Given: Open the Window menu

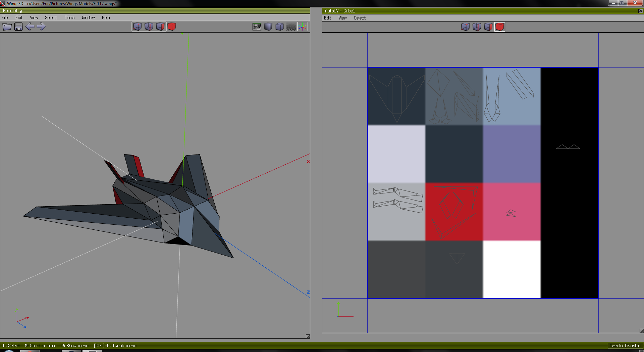Looking at the screenshot, I should click(x=88, y=17).
